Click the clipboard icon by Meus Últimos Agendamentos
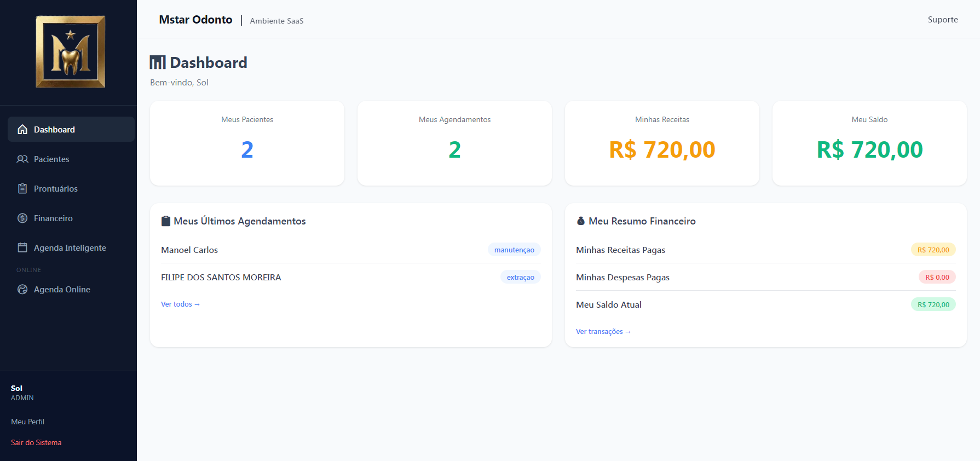This screenshot has width=980, height=461. pos(166,221)
